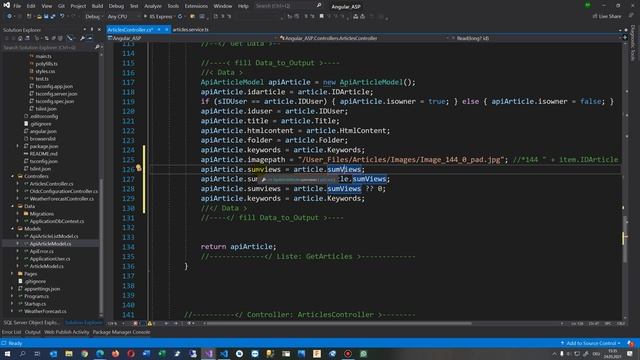Open the Angular_ASP project navigation dropdown
This screenshot has width=640, height=360.
click(192, 38)
